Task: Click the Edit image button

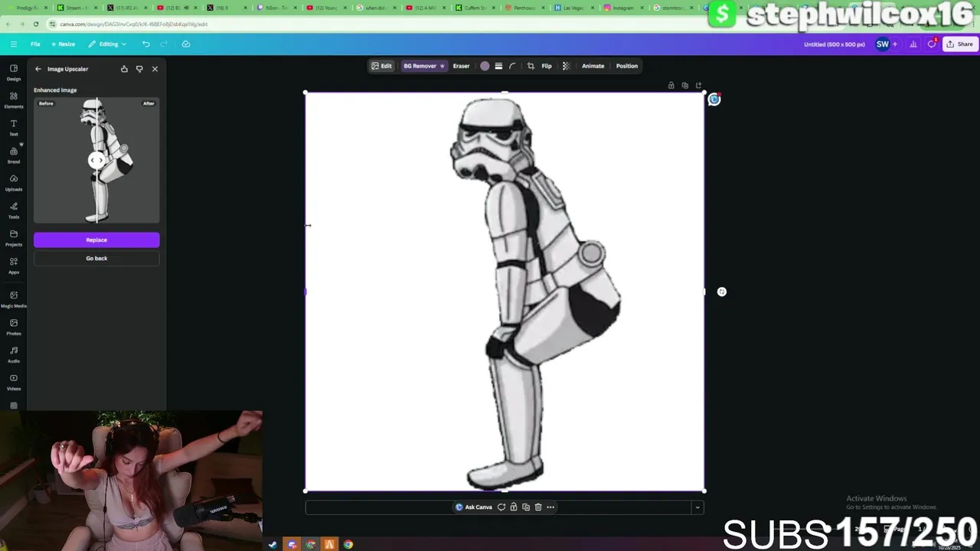Action: (381, 66)
